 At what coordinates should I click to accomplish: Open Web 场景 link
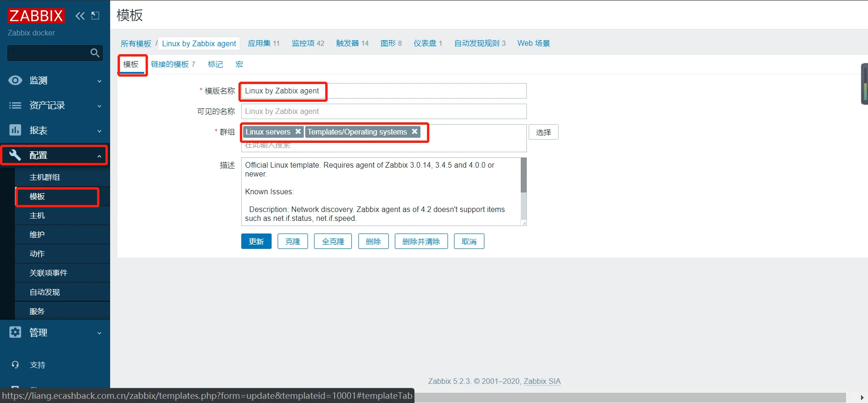(534, 43)
